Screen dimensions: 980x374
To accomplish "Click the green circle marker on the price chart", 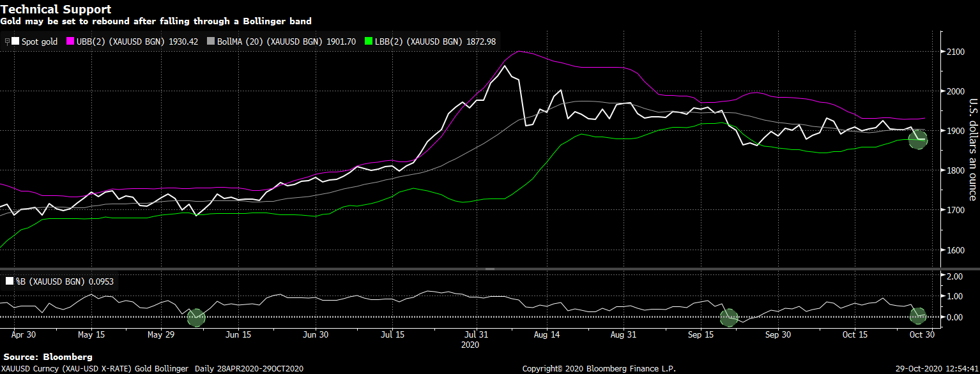I will (x=918, y=139).
